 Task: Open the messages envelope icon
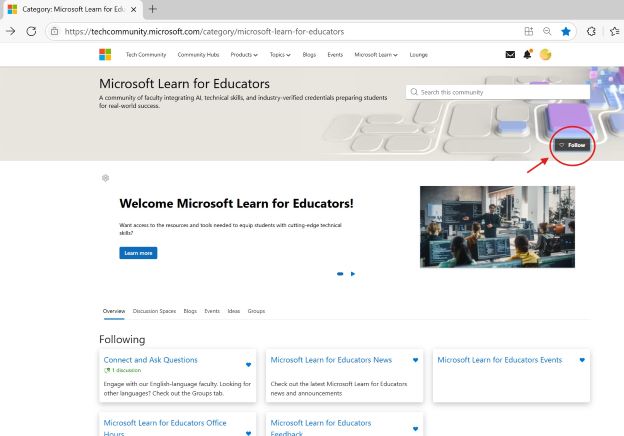(x=510, y=54)
